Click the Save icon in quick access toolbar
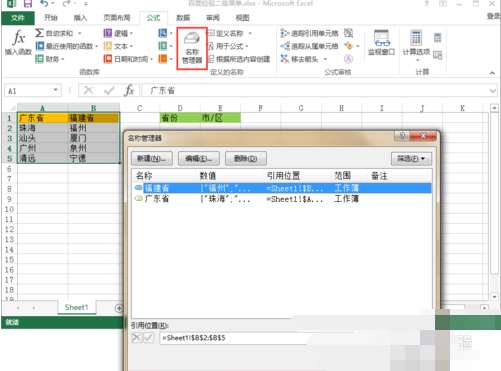The height and width of the screenshot is (371, 501). [x=28, y=4]
